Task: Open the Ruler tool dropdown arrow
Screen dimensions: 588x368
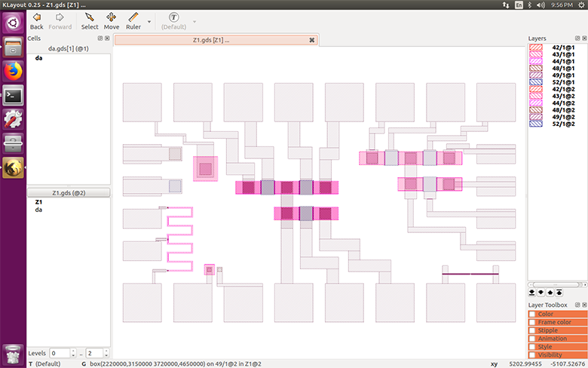Action: point(149,22)
